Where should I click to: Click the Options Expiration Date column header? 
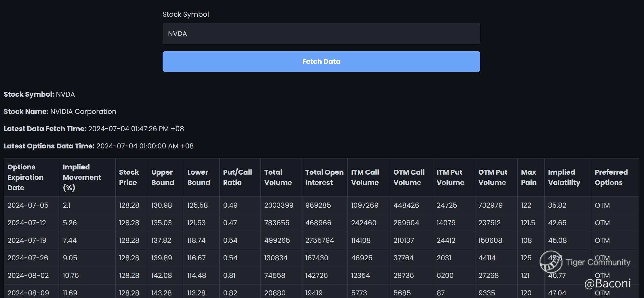26,177
